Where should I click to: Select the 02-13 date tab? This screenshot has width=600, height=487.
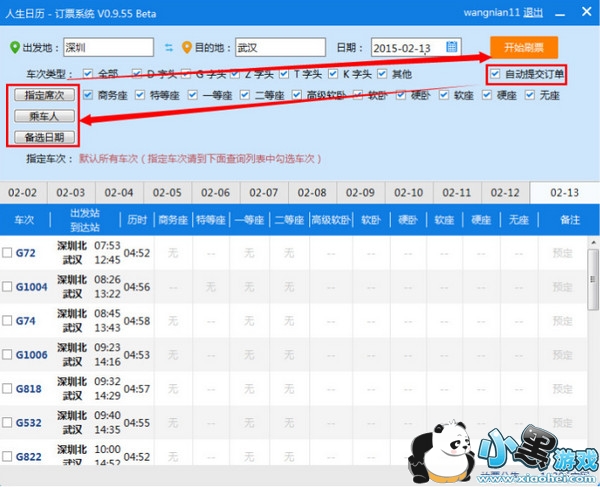click(x=565, y=192)
